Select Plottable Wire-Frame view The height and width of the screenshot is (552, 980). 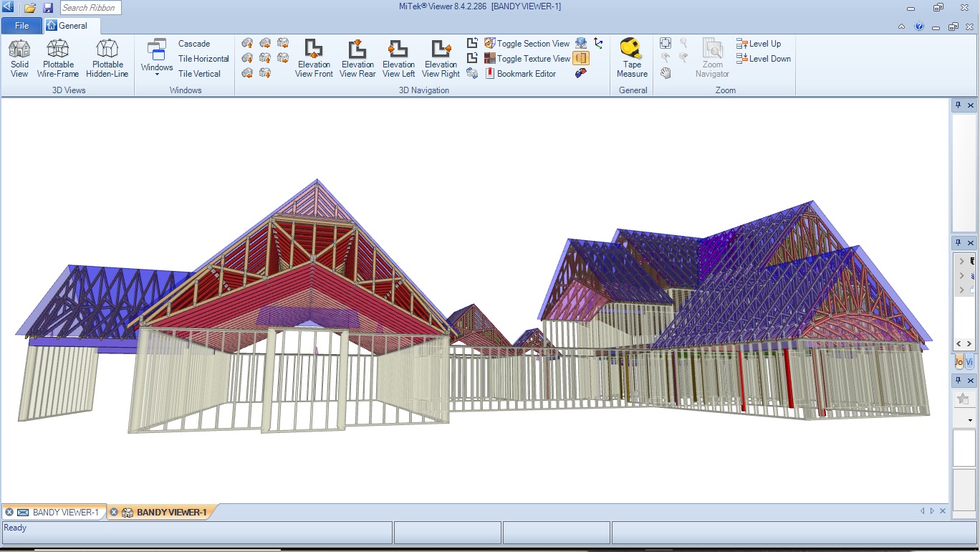pyautogui.click(x=58, y=58)
